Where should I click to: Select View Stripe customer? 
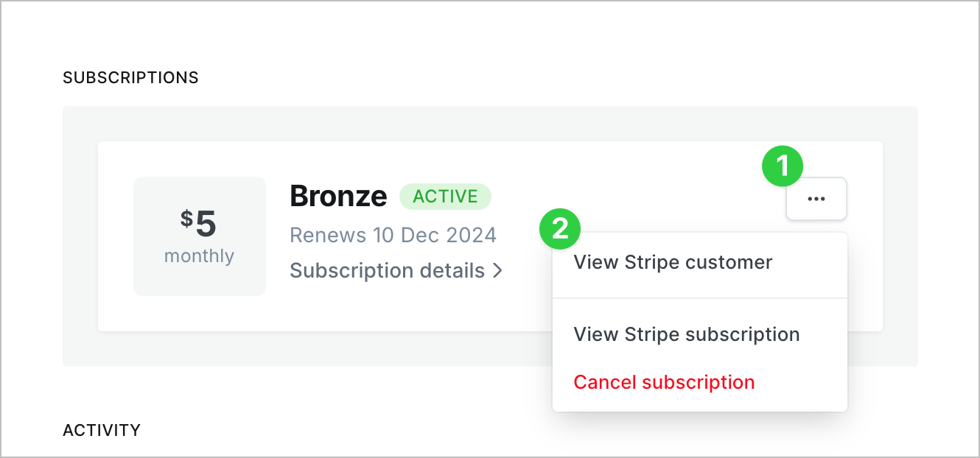pos(673,263)
